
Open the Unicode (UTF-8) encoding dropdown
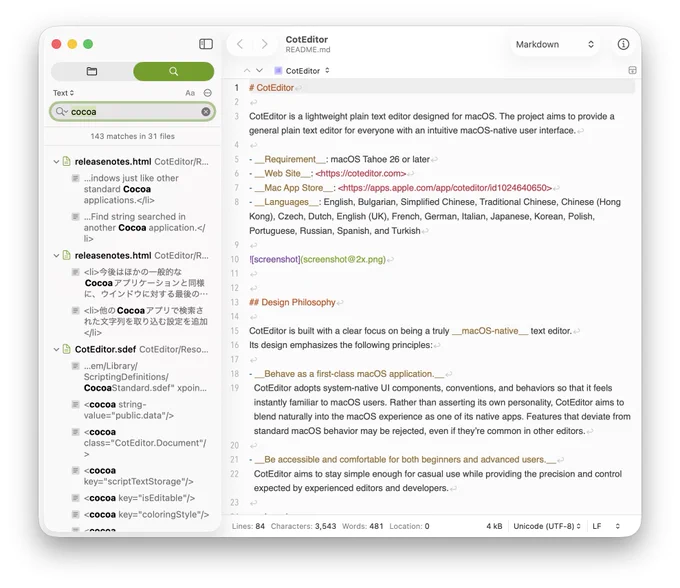[x=547, y=526]
